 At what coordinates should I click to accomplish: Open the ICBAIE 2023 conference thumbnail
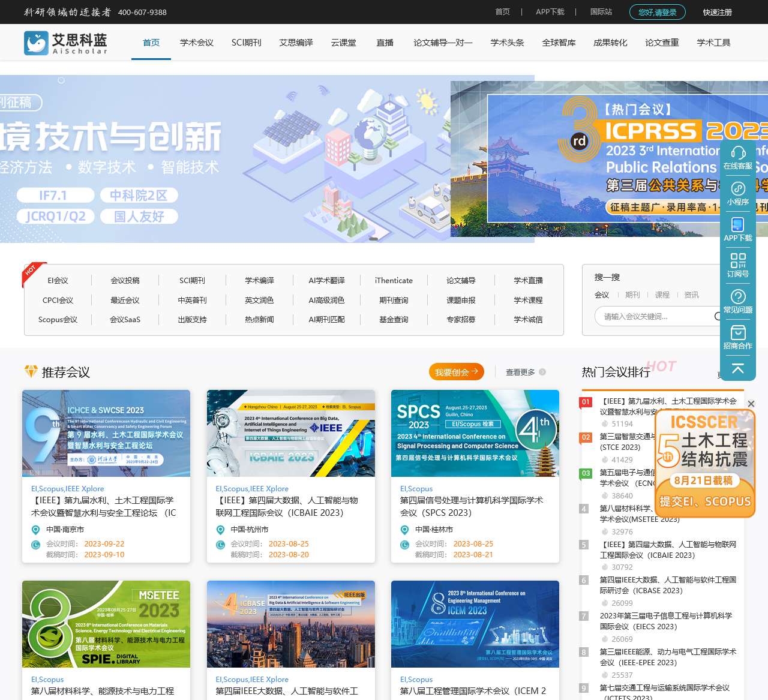(291, 434)
